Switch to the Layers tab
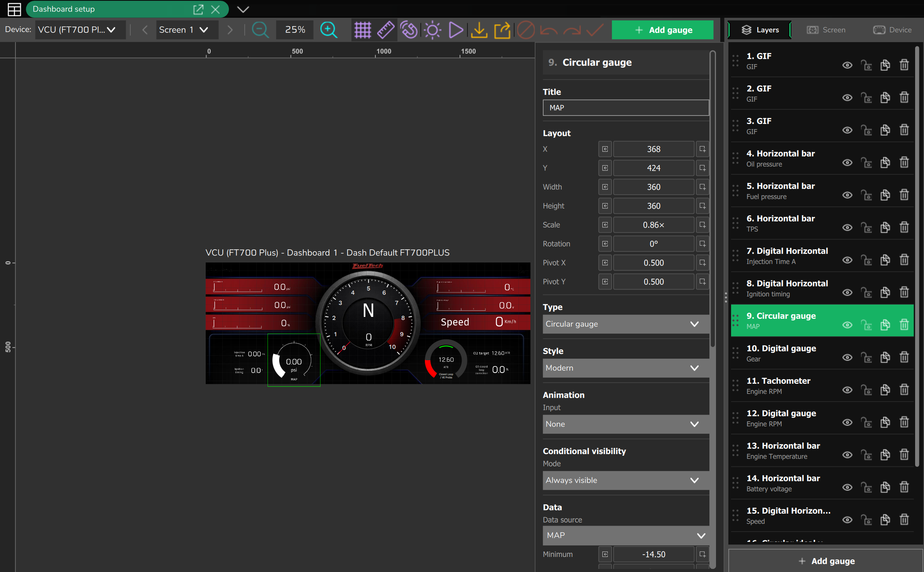This screenshot has height=572, width=924. click(759, 30)
